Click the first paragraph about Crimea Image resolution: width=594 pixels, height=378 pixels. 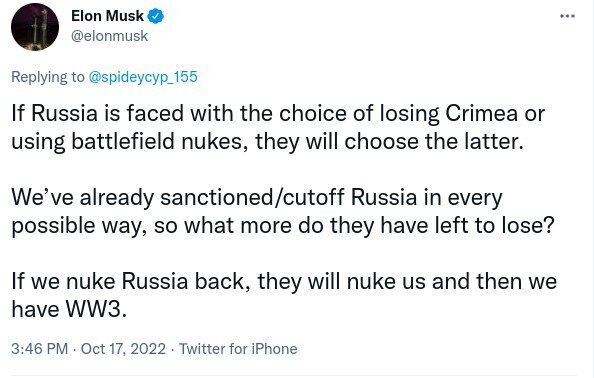coord(278,127)
